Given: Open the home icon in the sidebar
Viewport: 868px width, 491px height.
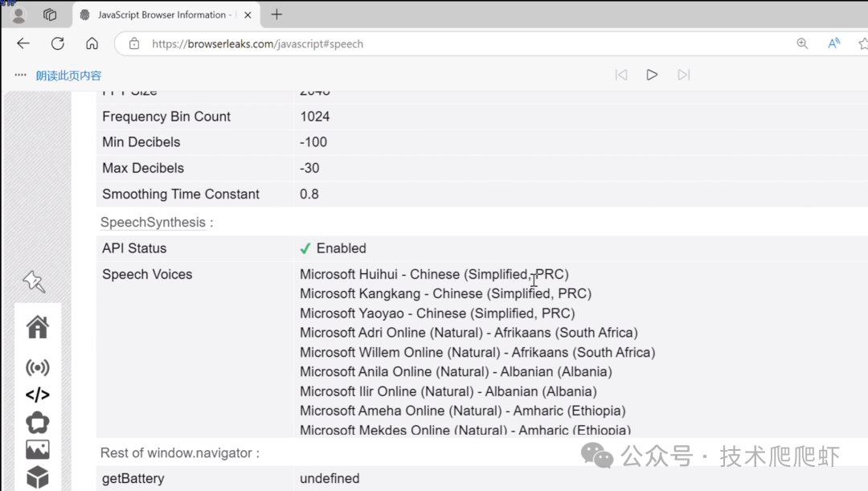Looking at the screenshot, I should coord(37,328).
